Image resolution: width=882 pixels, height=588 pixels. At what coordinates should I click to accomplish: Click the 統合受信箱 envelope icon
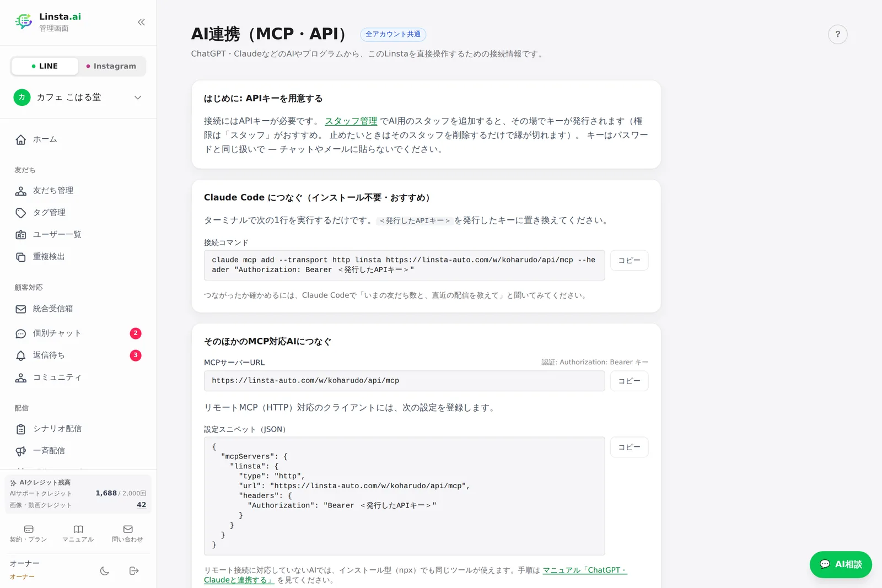pyautogui.click(x=21, y=309)
